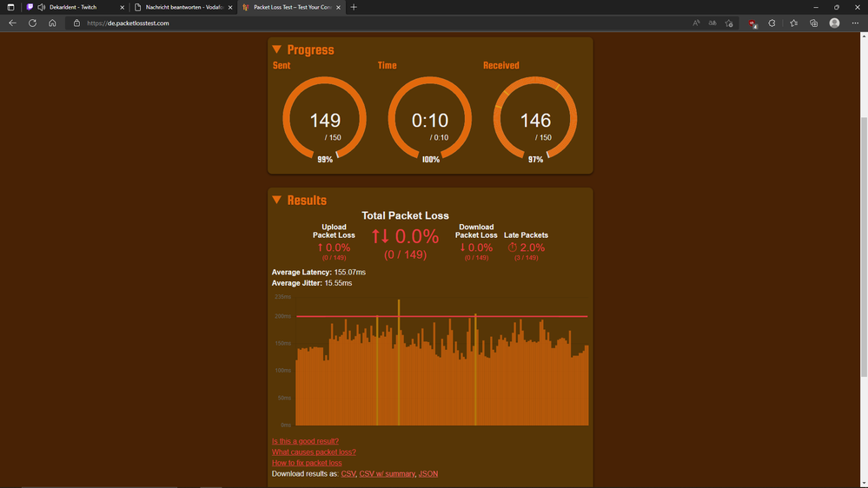Click the Sent packets gauge showing 149
868x488 pixels.
tap(325, 118)
